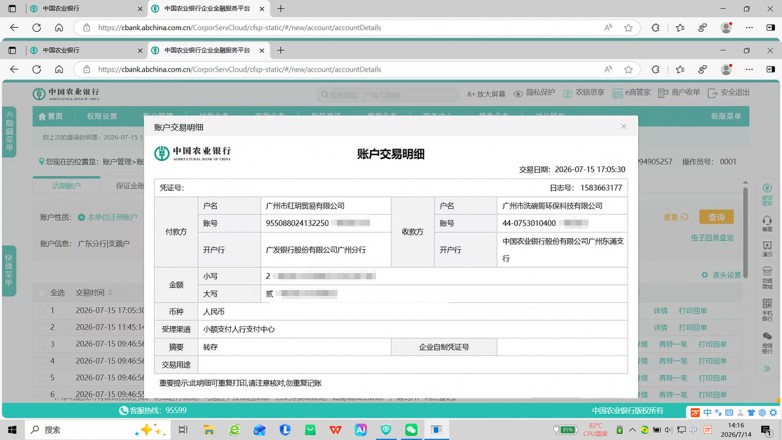Image resolution: width=782 pixels, height=440 pixels.
Task: Click the Sogou input method S icon
Action: [x=695, y=413]
